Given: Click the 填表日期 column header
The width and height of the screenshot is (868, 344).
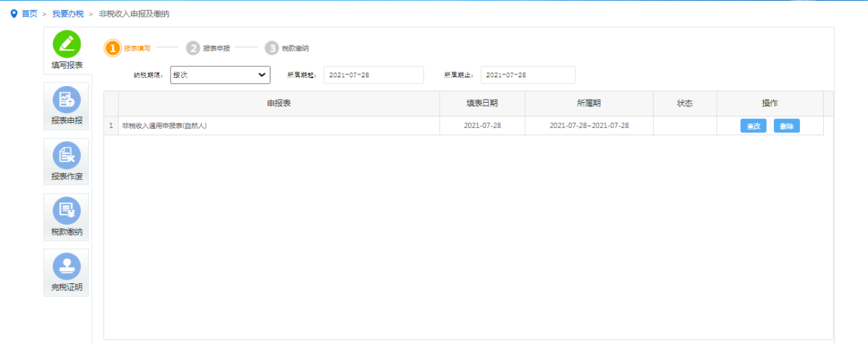Looking at the screenshot, I should coord(482,103).
